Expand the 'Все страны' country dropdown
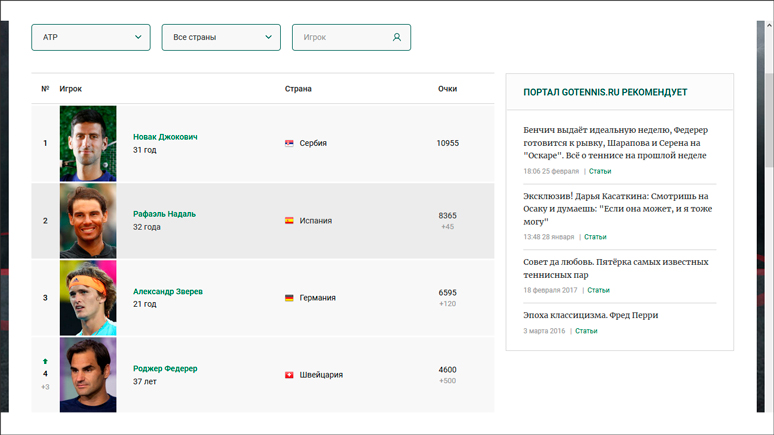 point(221,38)
